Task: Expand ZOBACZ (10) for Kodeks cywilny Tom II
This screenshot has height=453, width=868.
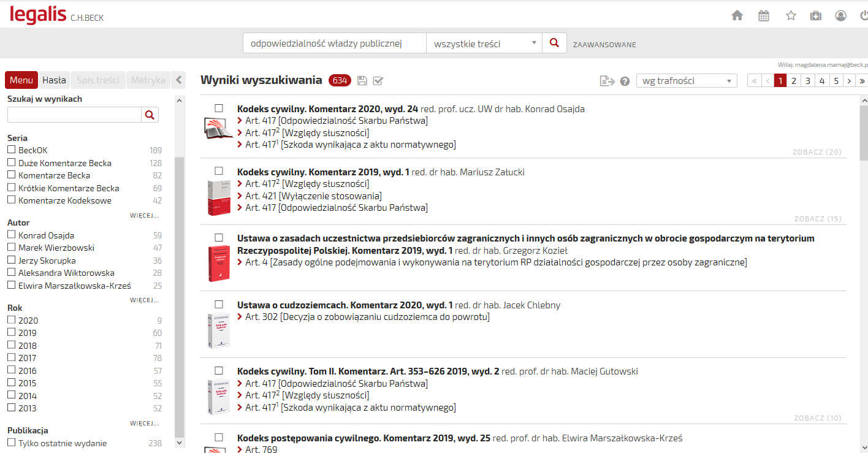Action: pyautogui.click(x=818, y=418)
